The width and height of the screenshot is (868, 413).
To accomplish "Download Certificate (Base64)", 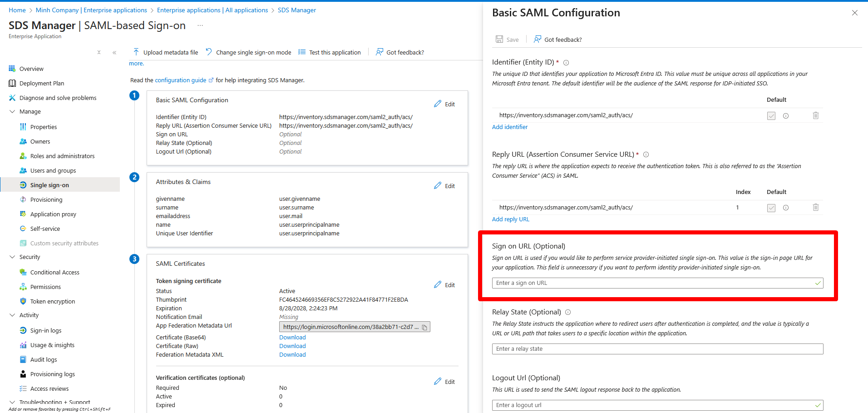I will coord(292,337).
